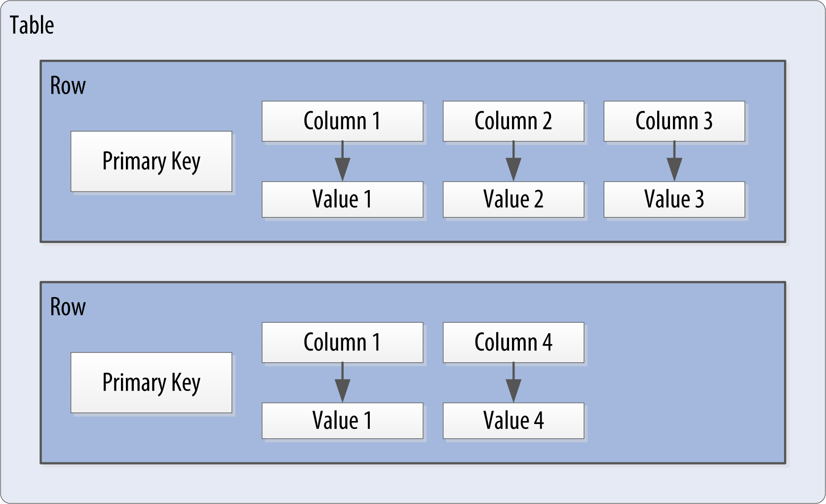Select the Value 4 box
The height and width of the screenshot is (504, 826).
point(513,421)
